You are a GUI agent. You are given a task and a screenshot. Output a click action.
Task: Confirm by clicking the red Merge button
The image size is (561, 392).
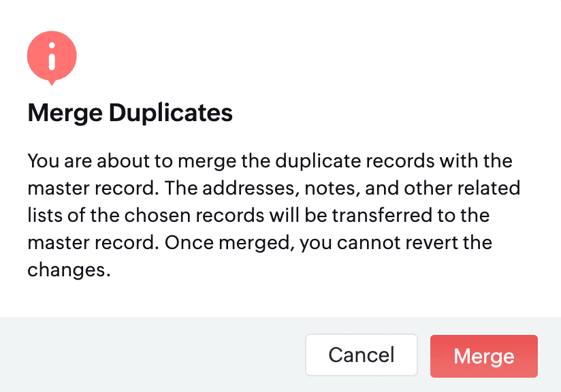pos(483,356)
